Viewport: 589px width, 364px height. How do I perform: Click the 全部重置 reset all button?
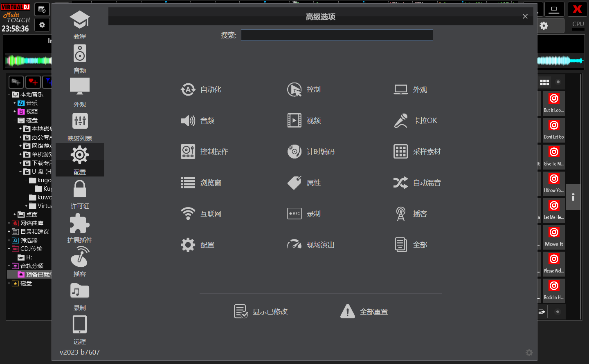coord(364,311)
